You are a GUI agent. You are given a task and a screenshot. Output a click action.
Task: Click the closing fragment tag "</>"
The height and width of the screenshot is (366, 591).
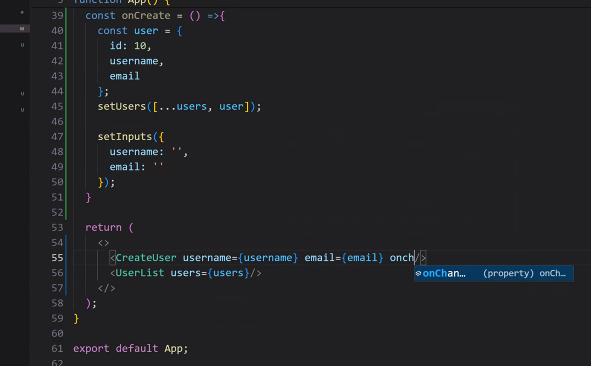[106, 288]
